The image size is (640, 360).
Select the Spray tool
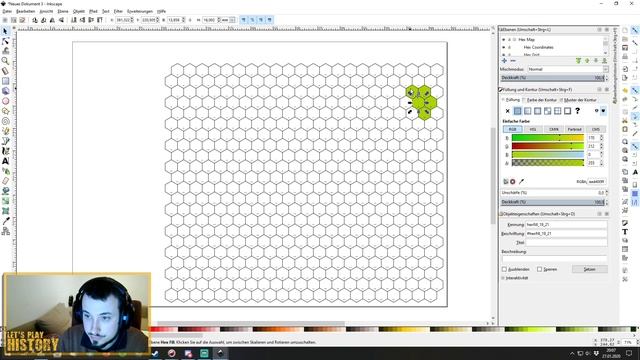click(x=5, y=171)
